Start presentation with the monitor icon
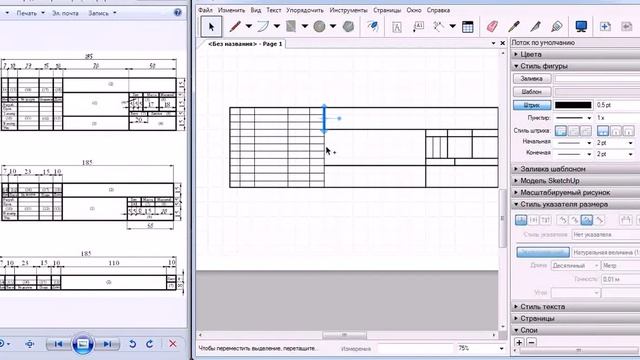Screen dimensions: 640x360 pos(581,27)
